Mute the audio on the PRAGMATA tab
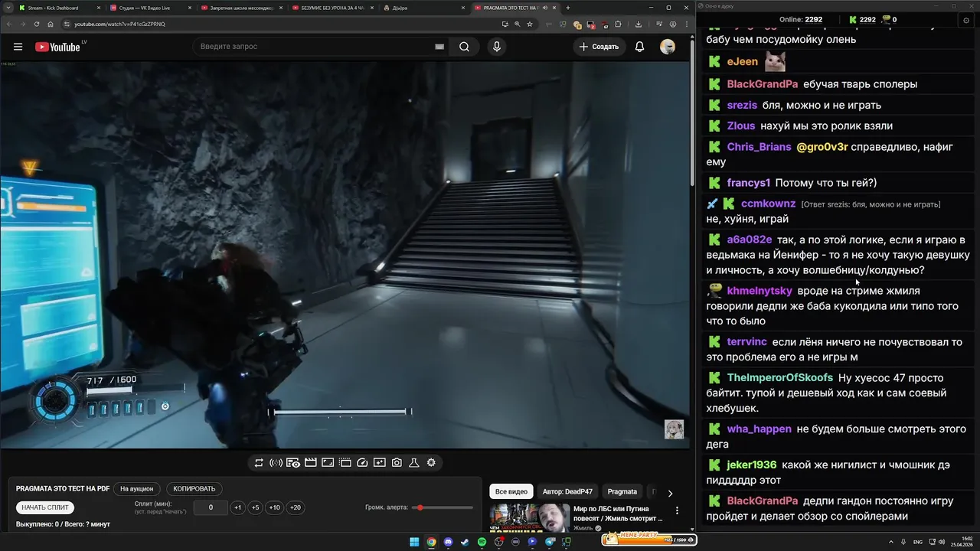 545,8
